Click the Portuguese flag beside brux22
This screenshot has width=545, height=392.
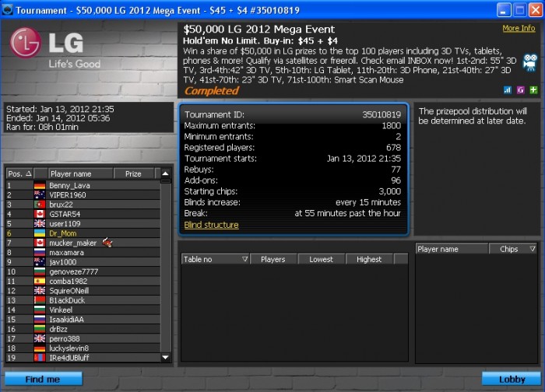[40, 205]
